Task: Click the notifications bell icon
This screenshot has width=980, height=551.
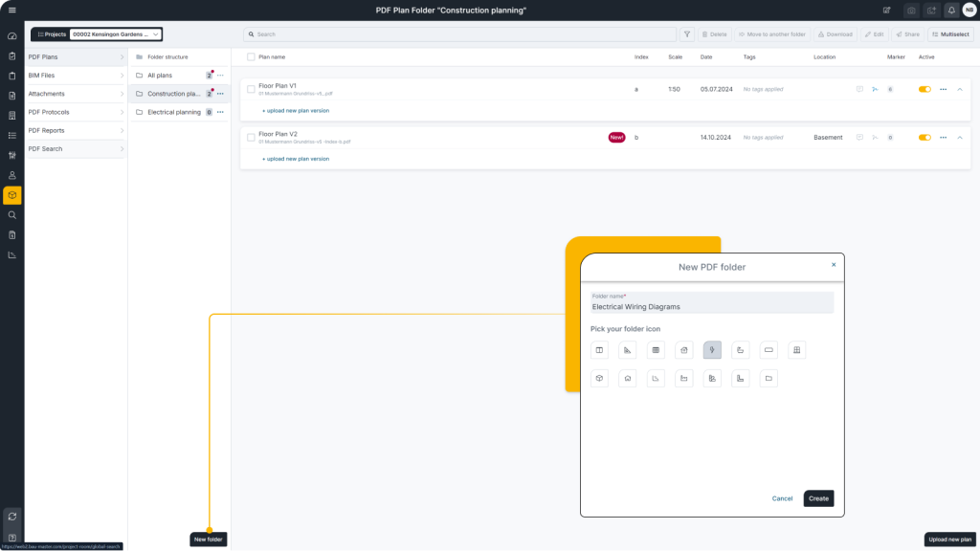Action: 950,11
